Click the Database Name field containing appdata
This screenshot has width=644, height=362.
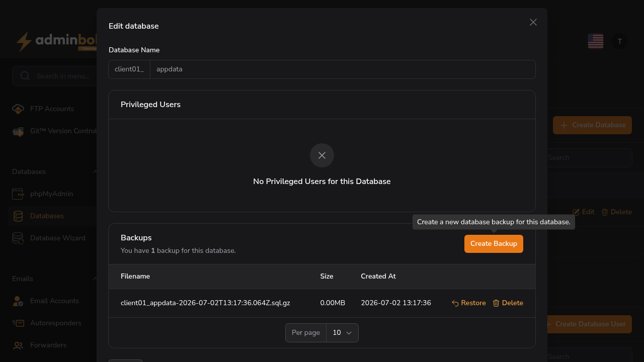[343, 69]
